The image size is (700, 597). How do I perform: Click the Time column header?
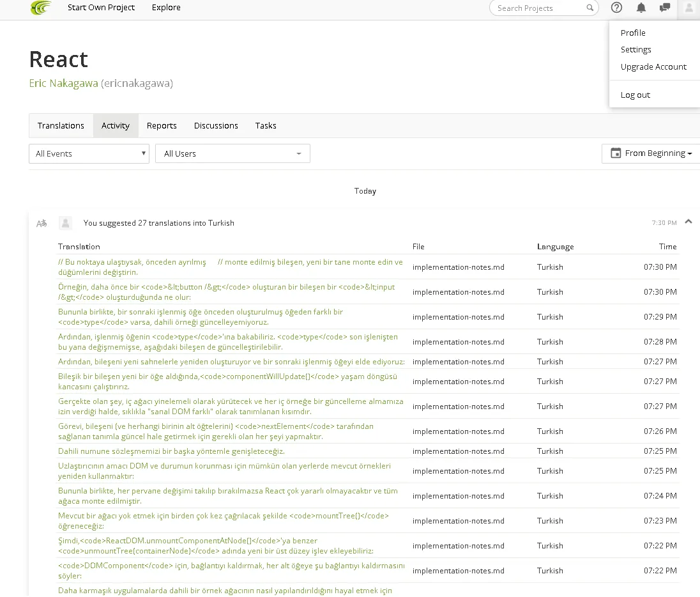[x=668, y=247]
